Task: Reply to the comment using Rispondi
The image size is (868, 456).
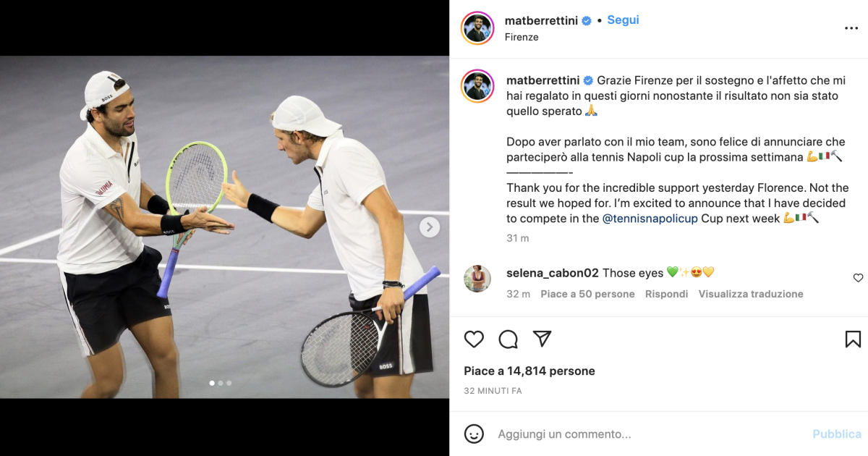Action: 666,294
